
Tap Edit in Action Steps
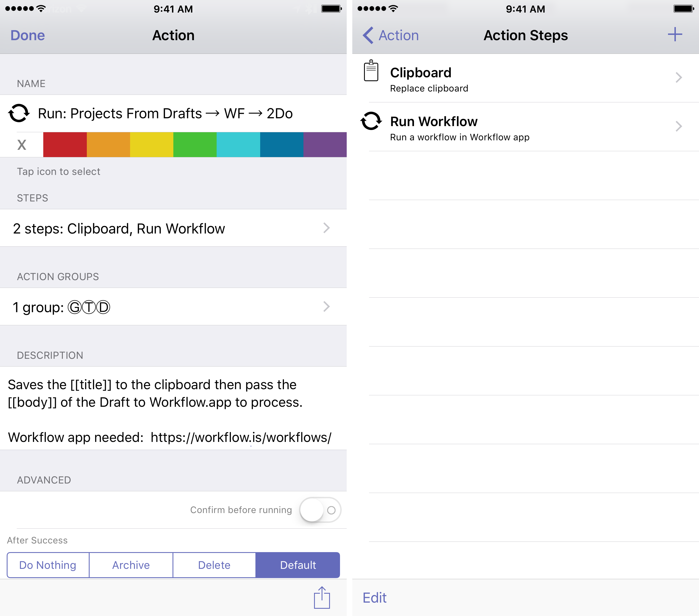point(374,598)
